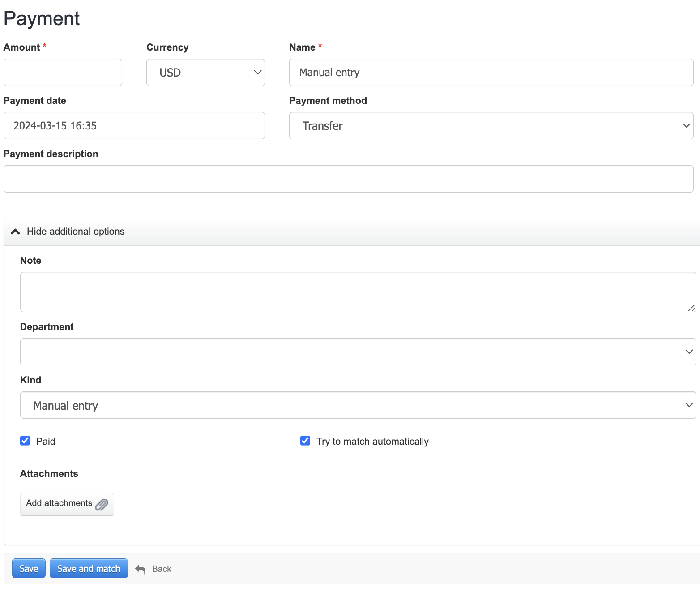Open the Currency dropdown showing USD

[x=205, y=73]
